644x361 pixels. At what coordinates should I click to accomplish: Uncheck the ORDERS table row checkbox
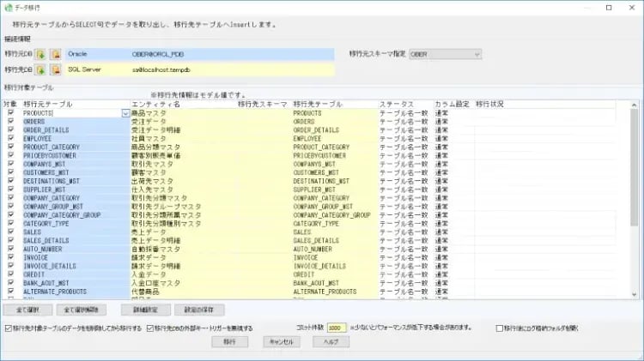point(10,121)
